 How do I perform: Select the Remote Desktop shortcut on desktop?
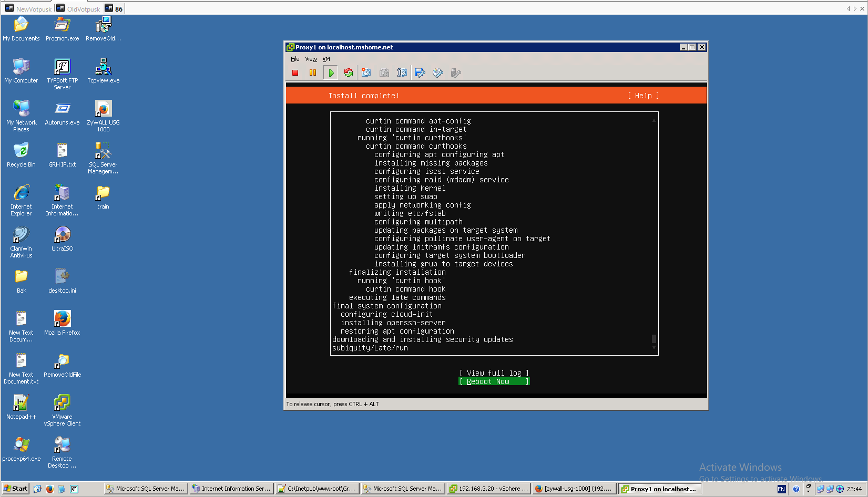click(63, 452)
